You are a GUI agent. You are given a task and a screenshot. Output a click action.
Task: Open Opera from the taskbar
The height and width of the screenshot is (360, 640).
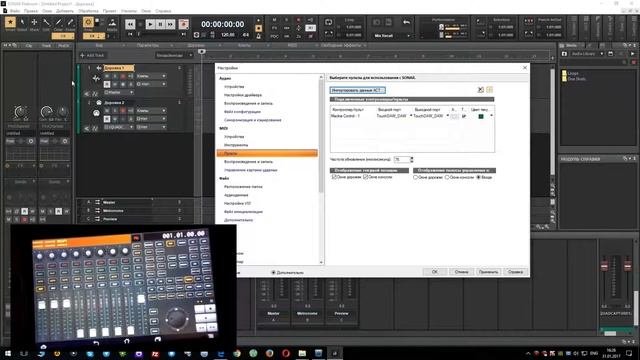click(x=286, y=353)
